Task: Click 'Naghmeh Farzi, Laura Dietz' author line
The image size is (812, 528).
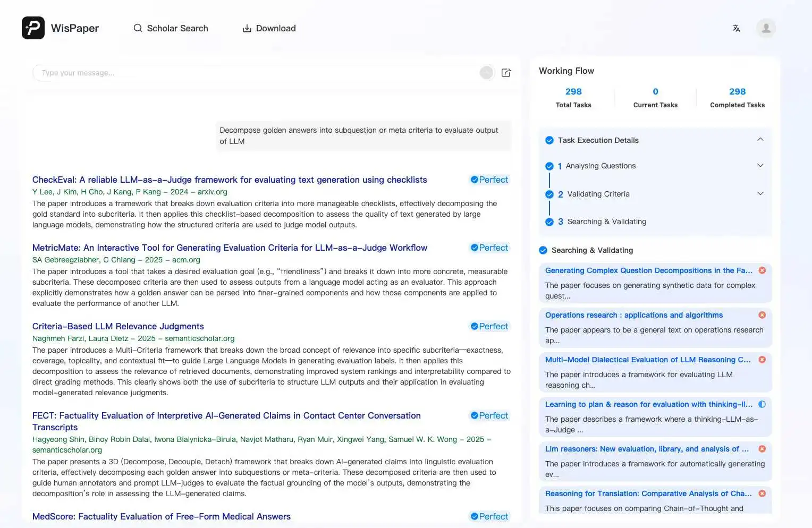Action: (133, 338)
